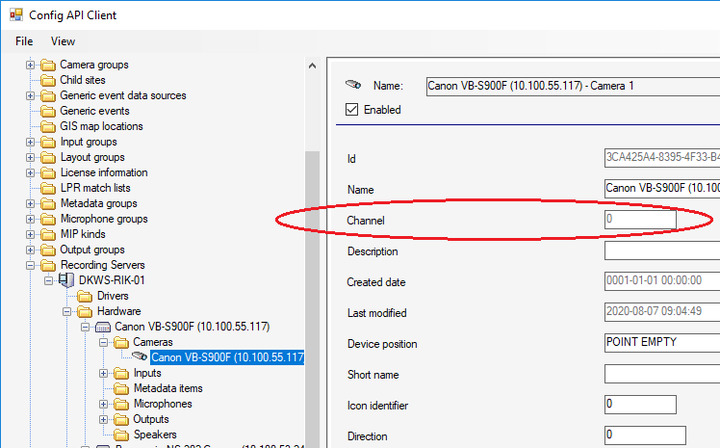The width and height of the screenshot is (720, 448).
Task: Click the Short name text field
Action: pyautogui.click(x=660, y=374)
